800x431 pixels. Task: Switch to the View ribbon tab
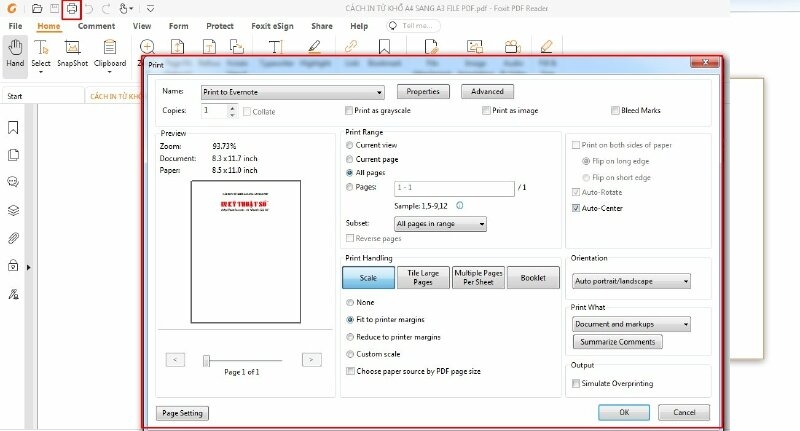pos(142,26)
